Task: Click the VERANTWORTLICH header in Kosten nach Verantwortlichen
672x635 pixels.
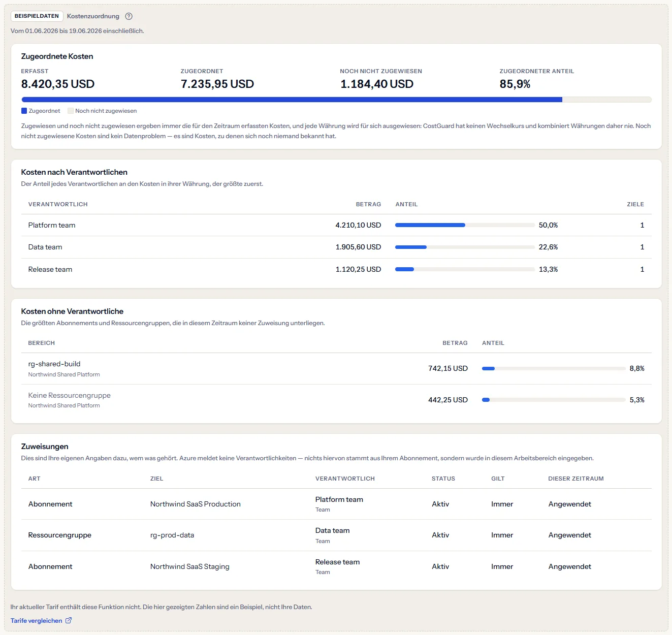Action: (x=58, y=204)
